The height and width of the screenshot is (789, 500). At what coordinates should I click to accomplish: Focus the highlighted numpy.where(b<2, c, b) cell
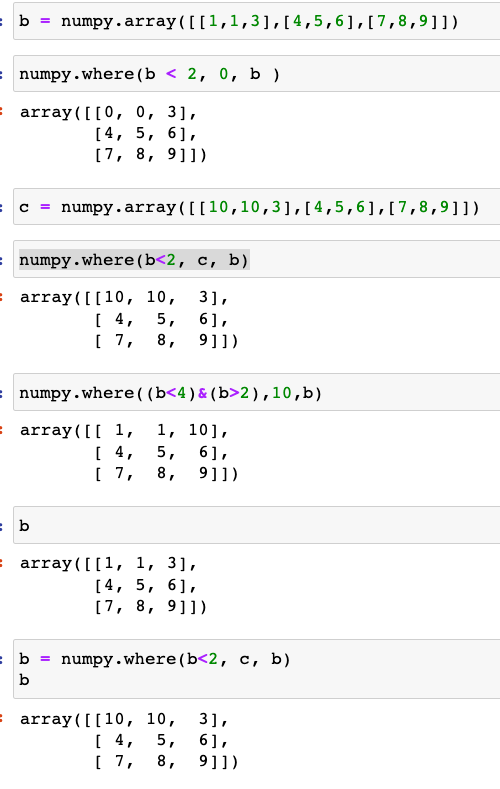(x=257, y=260)
